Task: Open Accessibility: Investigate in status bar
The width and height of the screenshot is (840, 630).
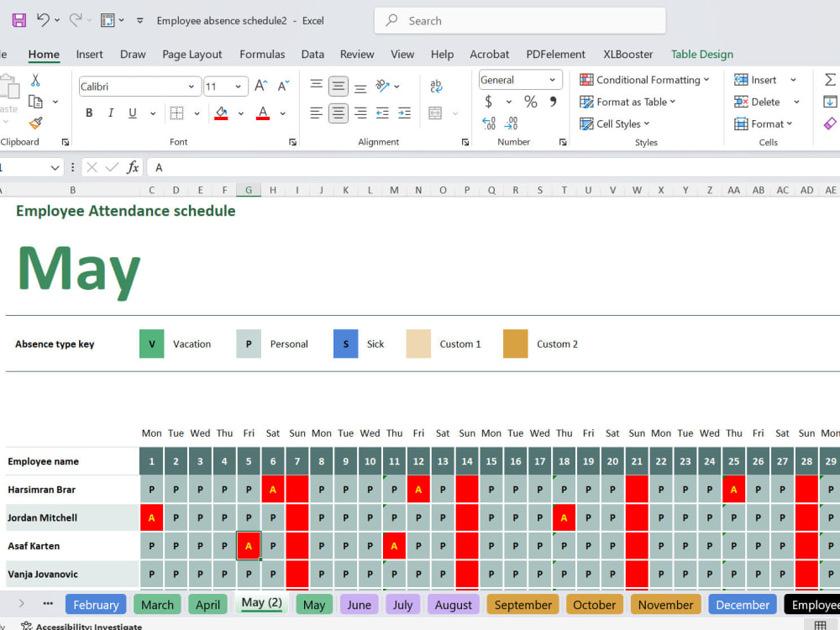Action: pyautogui.click(x=81, y=626)
